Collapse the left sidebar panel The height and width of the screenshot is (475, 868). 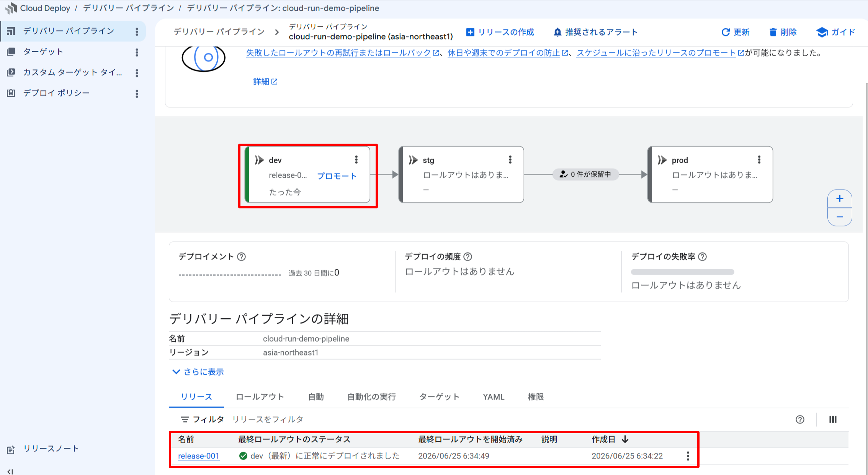(10, 472)
